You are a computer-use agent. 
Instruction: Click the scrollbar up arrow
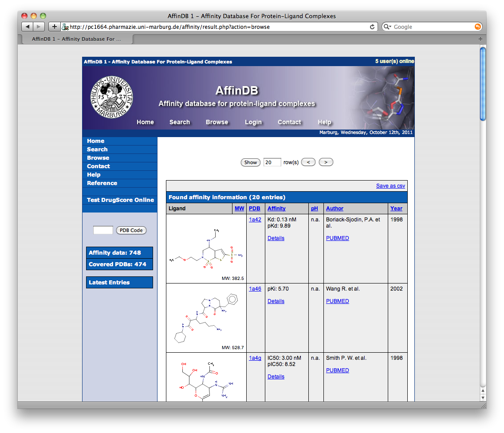(483, 390)
